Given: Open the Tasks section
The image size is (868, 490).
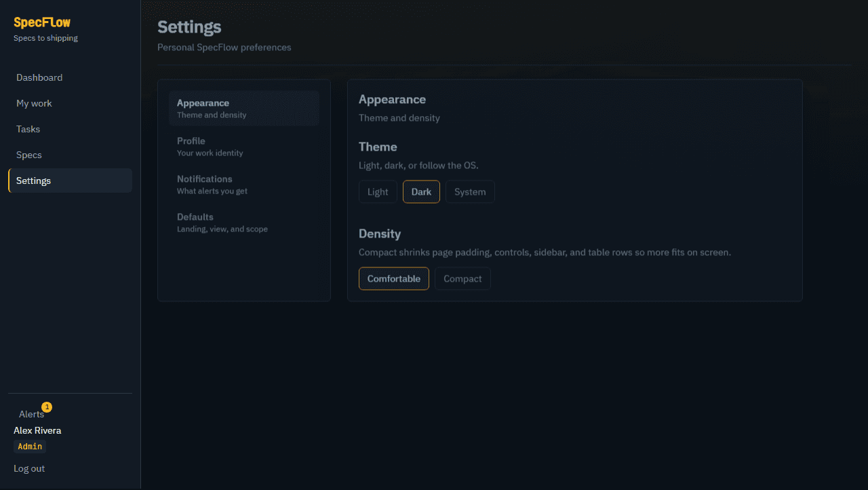Looking at the screenshot, I should click(70, 129).
